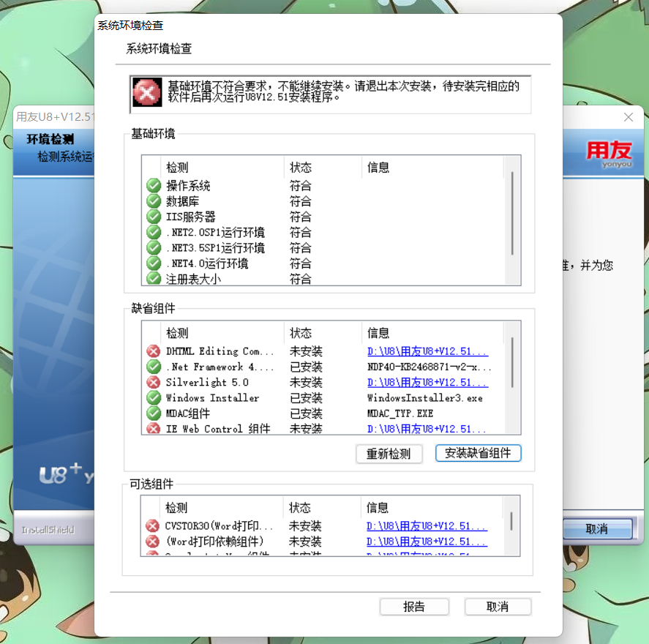Click the red error icon in the warning banner
Screen dimensions: 649x644
tap(147, 92)
